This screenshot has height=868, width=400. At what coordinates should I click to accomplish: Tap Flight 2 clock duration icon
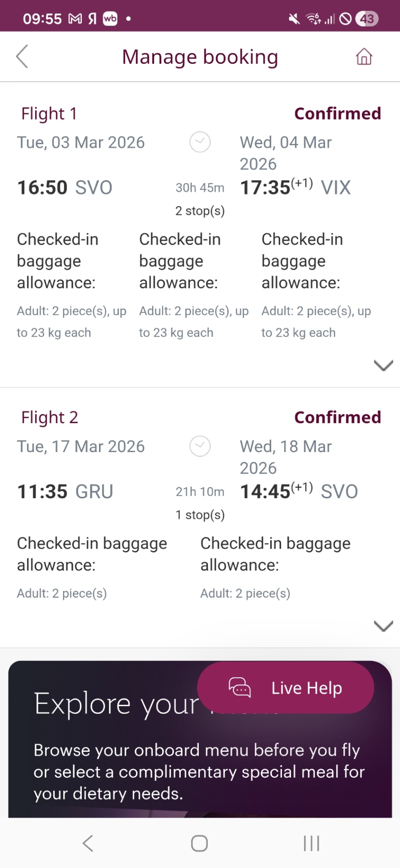tap(200, 446)
